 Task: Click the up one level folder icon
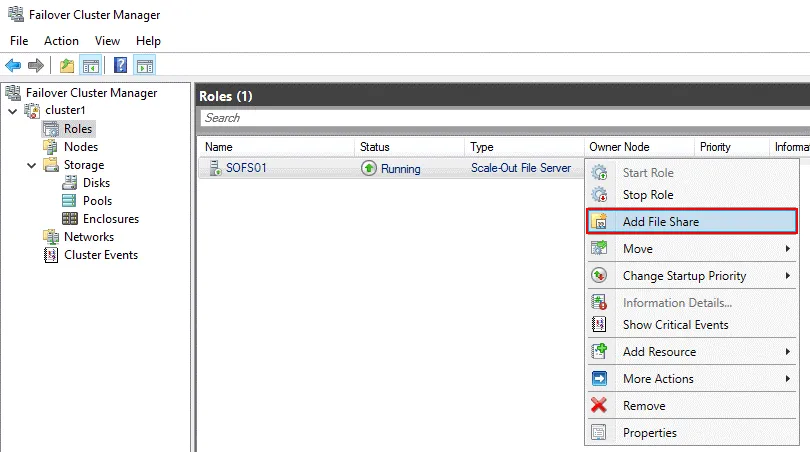pyautogui.click(x=67, y=66)
